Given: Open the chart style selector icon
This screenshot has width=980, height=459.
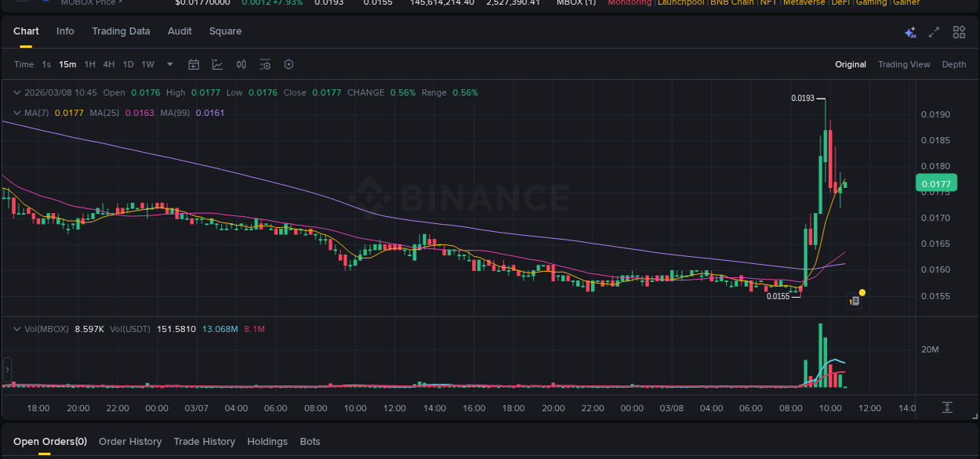Looking at the screenshot, I should coord(217,64).
